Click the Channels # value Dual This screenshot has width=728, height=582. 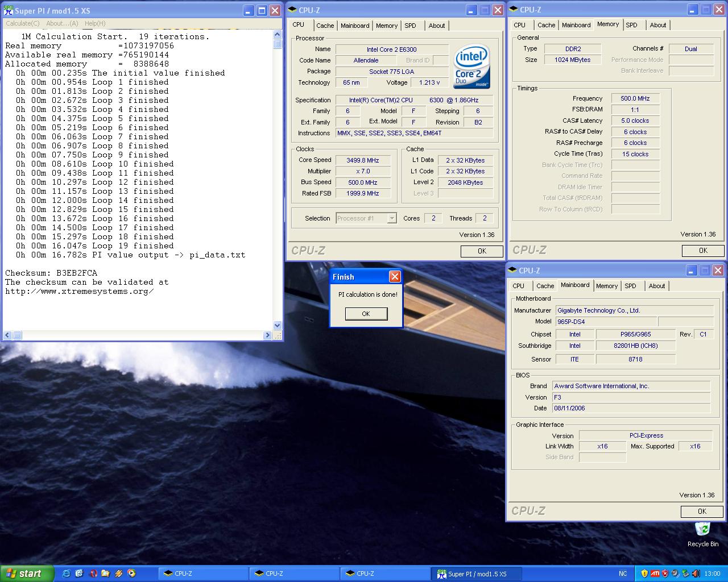[691, 49]
